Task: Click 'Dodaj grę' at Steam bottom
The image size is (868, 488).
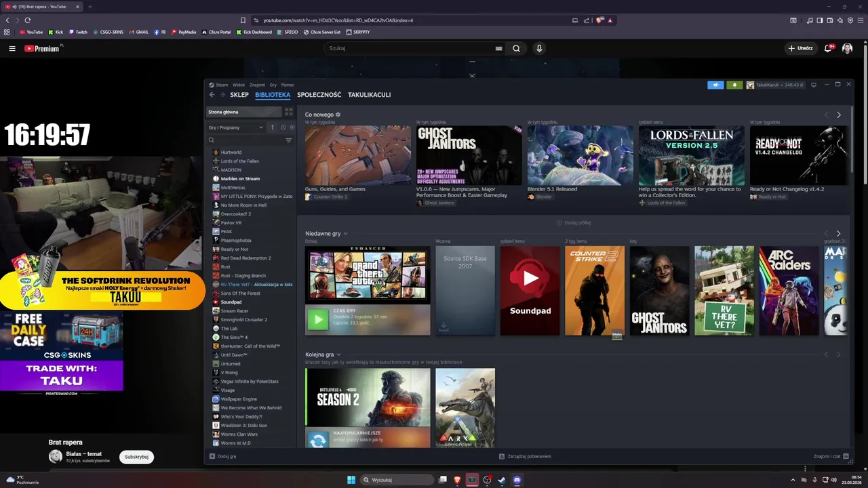Action: (223, 456)
